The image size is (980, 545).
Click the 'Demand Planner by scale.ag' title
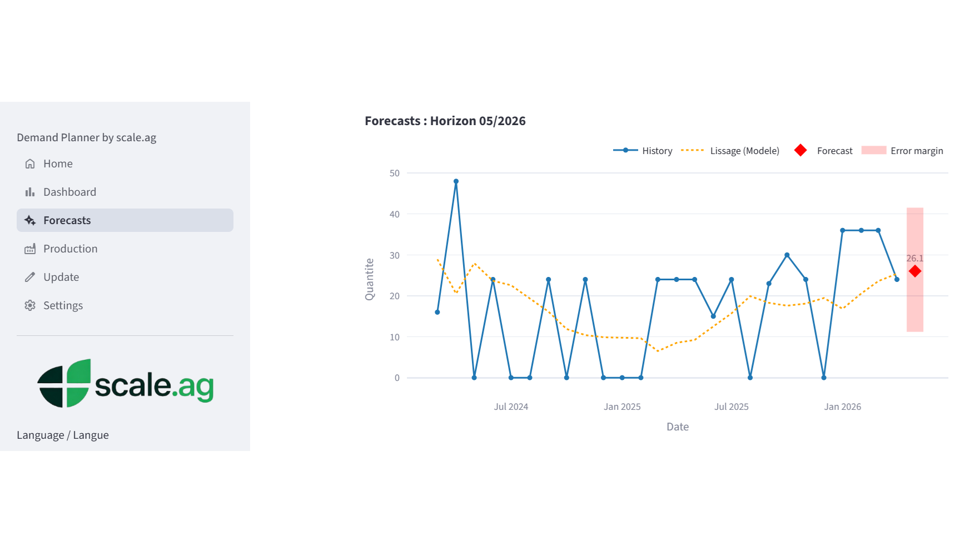click(x=87, y=137)
